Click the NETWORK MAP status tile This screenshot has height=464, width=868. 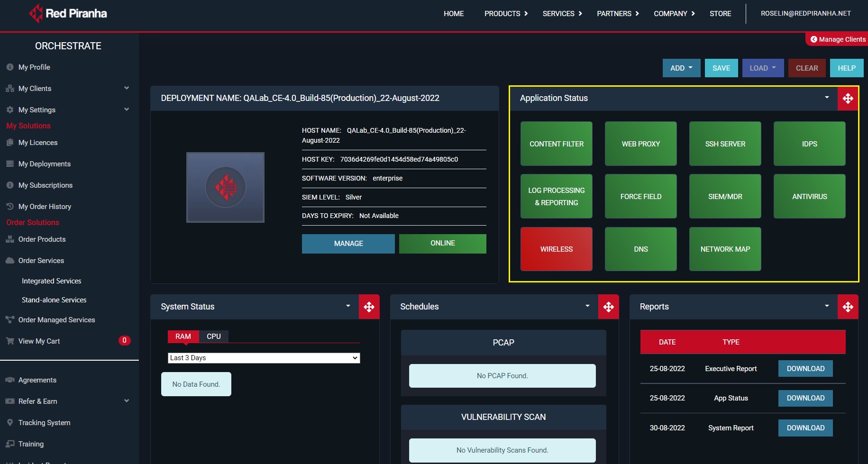tap(725, 249)
